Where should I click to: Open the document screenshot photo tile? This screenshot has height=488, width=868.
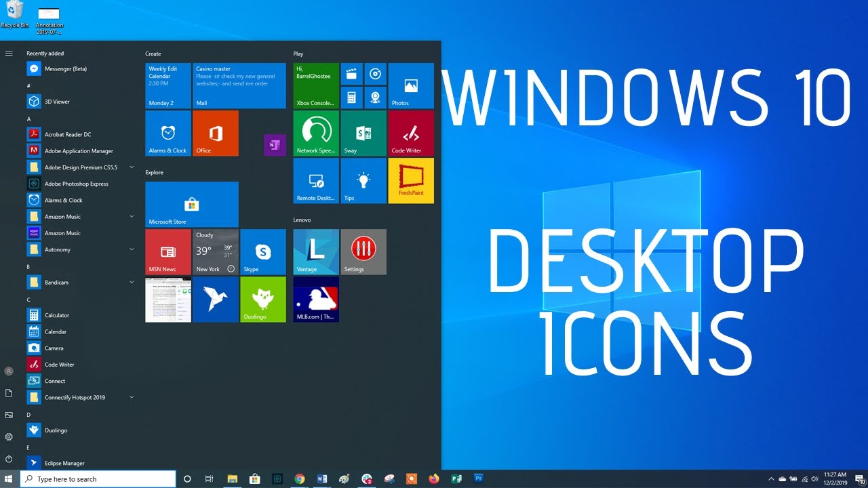(x=168, y=300)
